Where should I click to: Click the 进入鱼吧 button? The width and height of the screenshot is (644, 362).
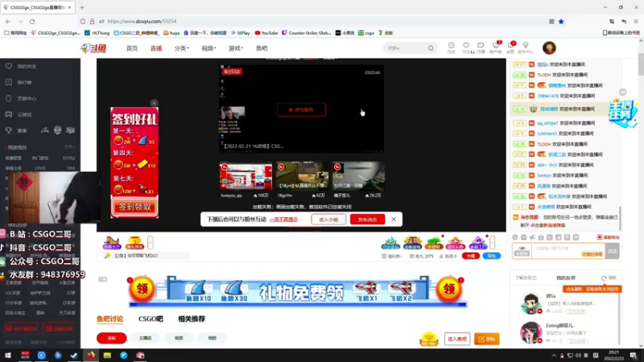(457, 339)
